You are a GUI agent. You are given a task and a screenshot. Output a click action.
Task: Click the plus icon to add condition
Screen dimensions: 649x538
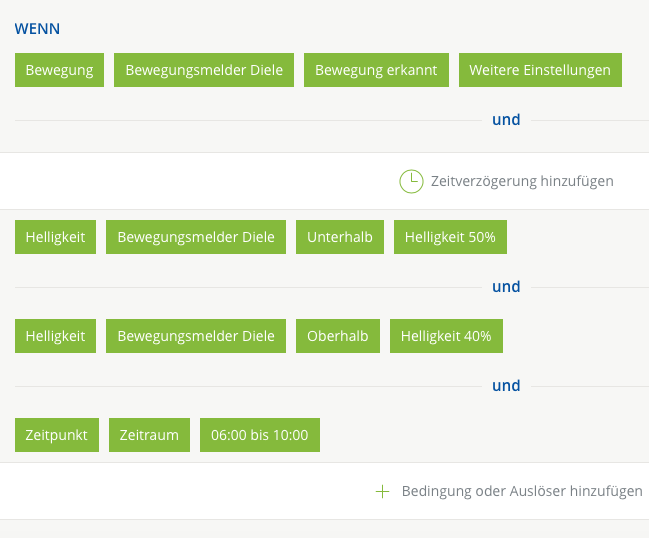tap(381, 491)
